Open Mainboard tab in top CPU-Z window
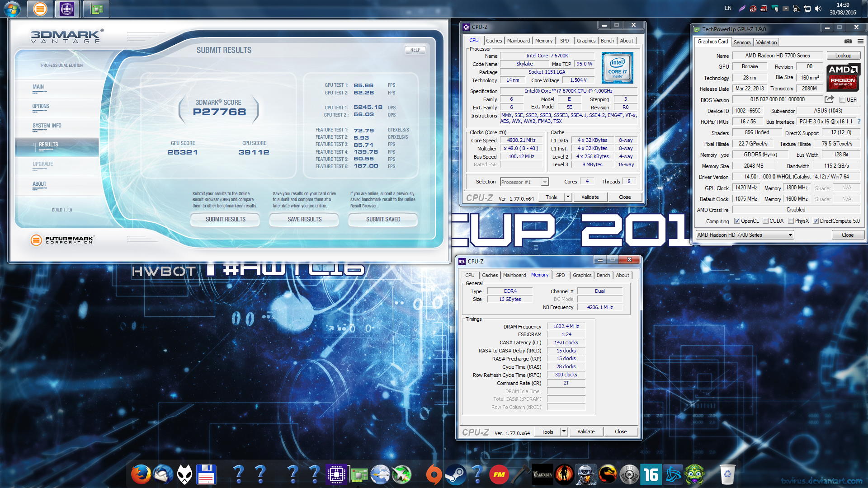 coord(518,41)
